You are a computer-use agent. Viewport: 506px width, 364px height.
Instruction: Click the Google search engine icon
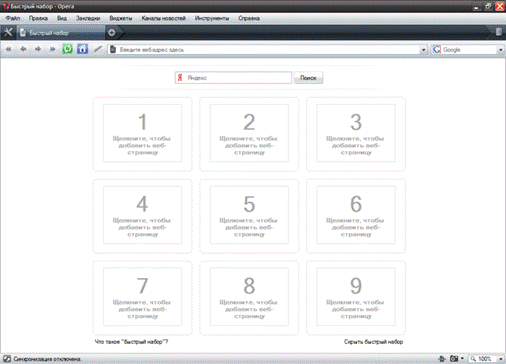pos(437,50)
